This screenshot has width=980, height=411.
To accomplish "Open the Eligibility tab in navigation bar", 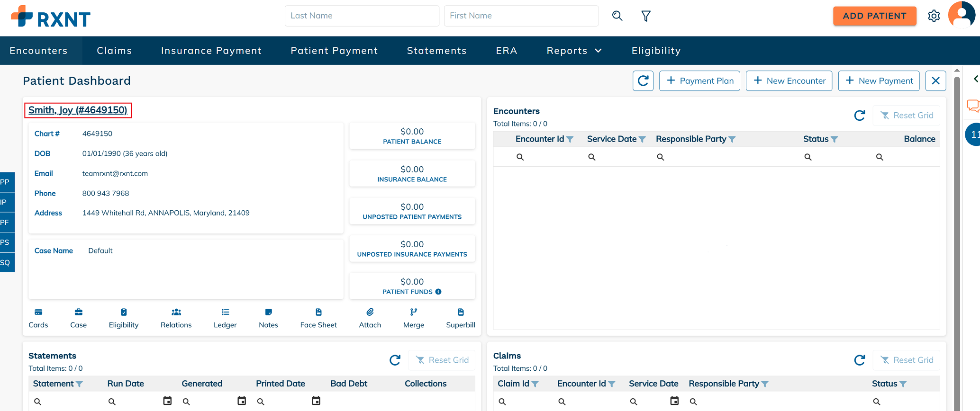I will pyautogui.click(x=656, y=51).
